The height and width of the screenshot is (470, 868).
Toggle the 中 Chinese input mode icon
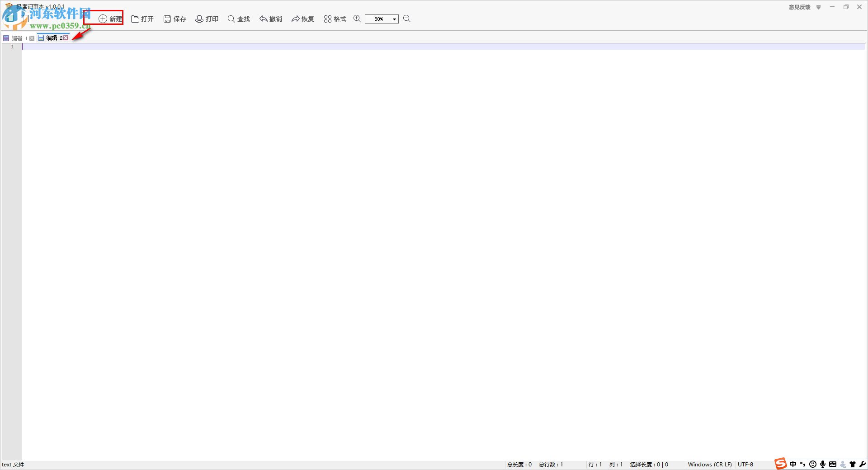point(793,464)
